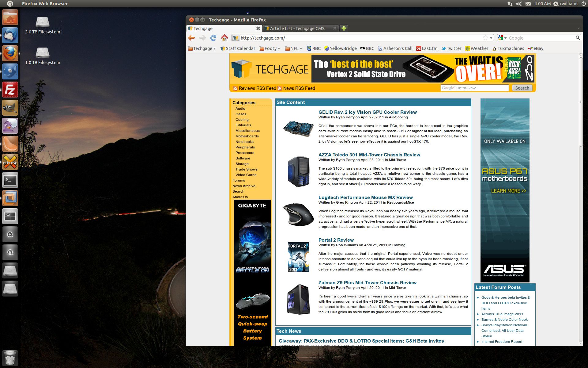This screenshot has height=368, width=588.
Task: Open the list all tabs dropdown
Action: pos(579,28)
